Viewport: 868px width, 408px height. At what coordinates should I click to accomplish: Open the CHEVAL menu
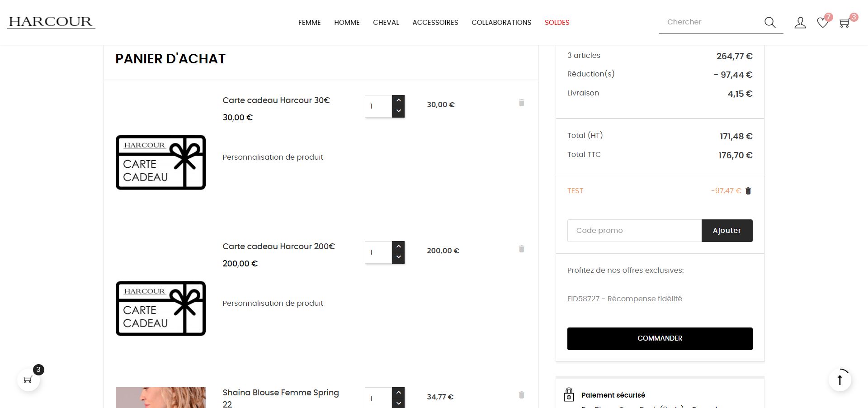pyautogui.click(x=386, y=23)
